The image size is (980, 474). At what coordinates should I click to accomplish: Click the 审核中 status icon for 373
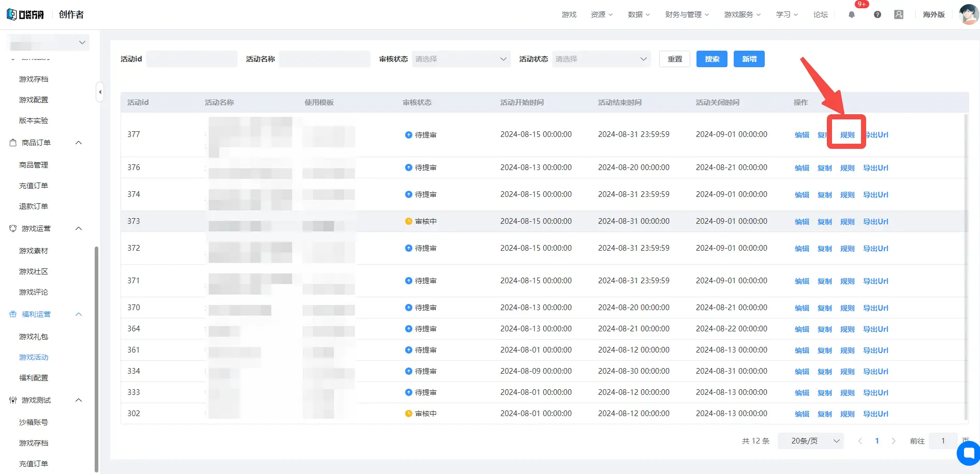[408, 221]
